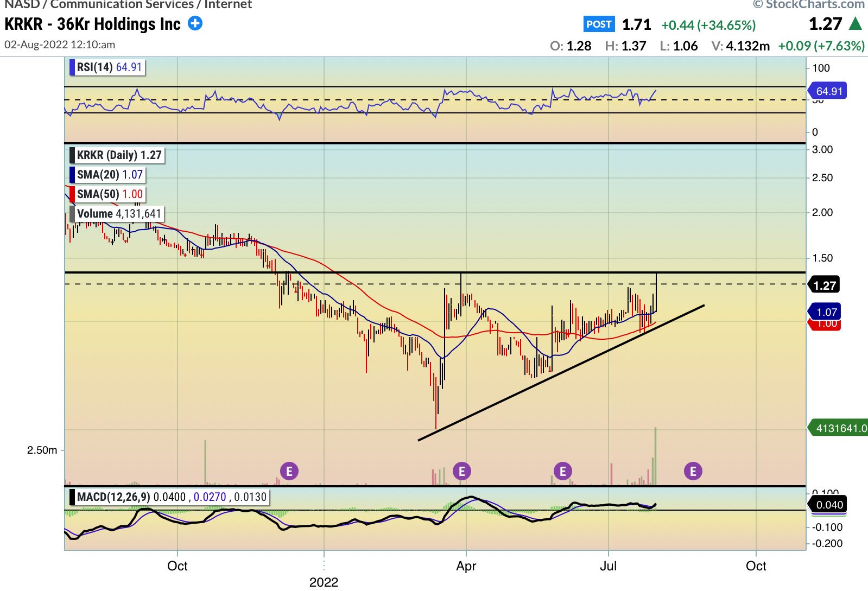Screen dimensions: 868x591
Task: Click the earnings E marker near June
Action: pos(562,471)
